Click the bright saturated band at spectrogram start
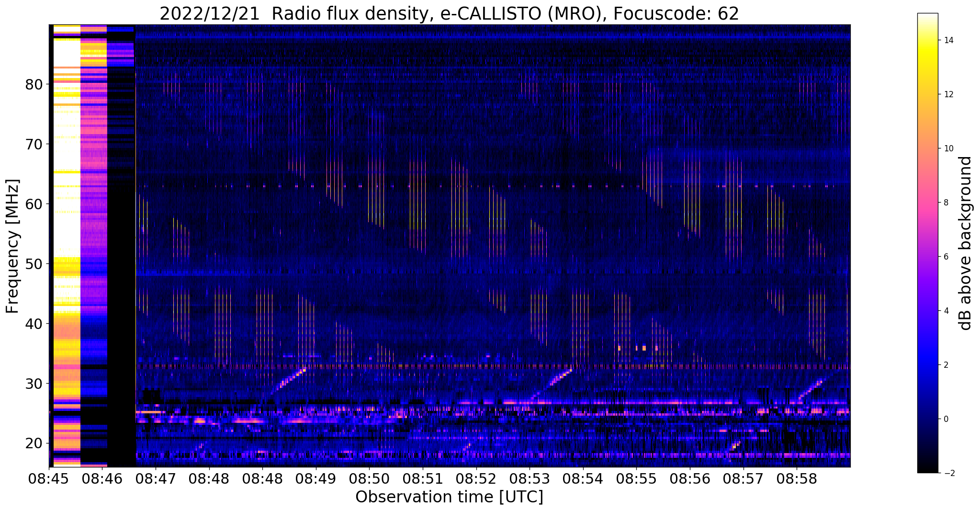The width and height of the screenshot is (980, 511). (67, 246)
